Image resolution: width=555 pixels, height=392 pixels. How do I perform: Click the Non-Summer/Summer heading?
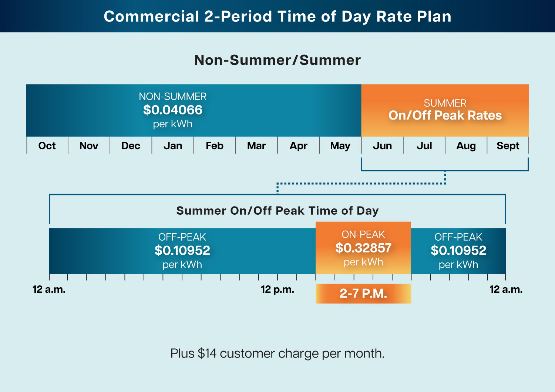(x=277, y=60)
